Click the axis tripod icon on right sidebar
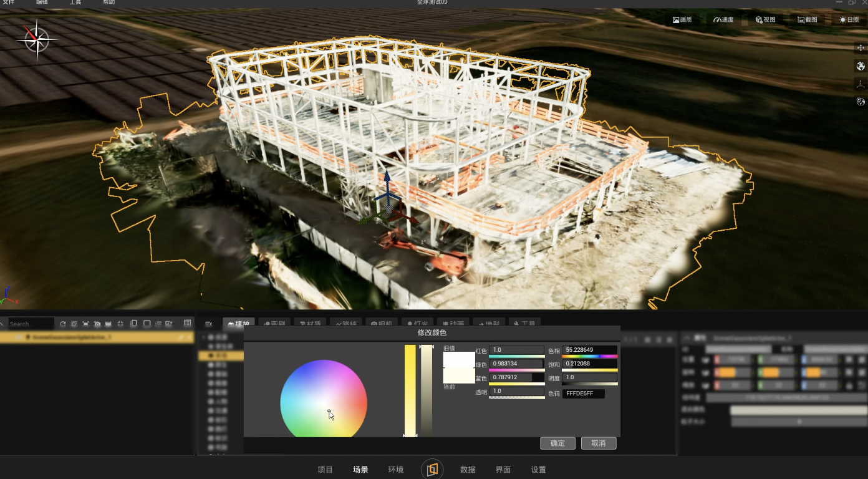868x479 pixels. [x=861, y=84]
